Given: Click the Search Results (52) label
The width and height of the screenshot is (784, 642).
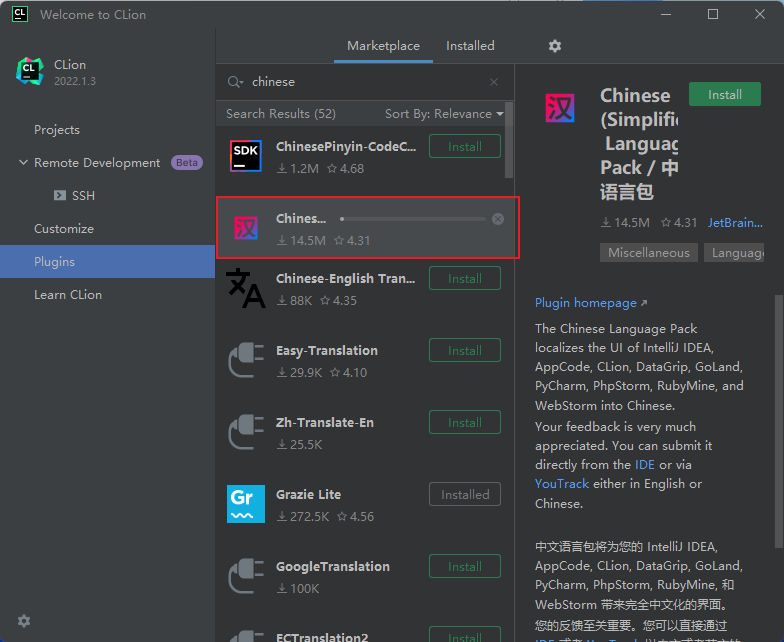Looking at the screenshot, I should coord(280,114).
